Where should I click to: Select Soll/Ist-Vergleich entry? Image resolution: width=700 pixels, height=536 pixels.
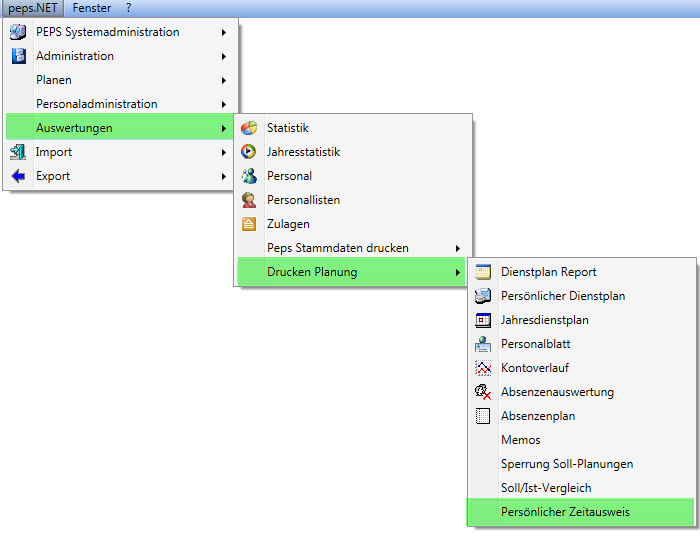580,488
